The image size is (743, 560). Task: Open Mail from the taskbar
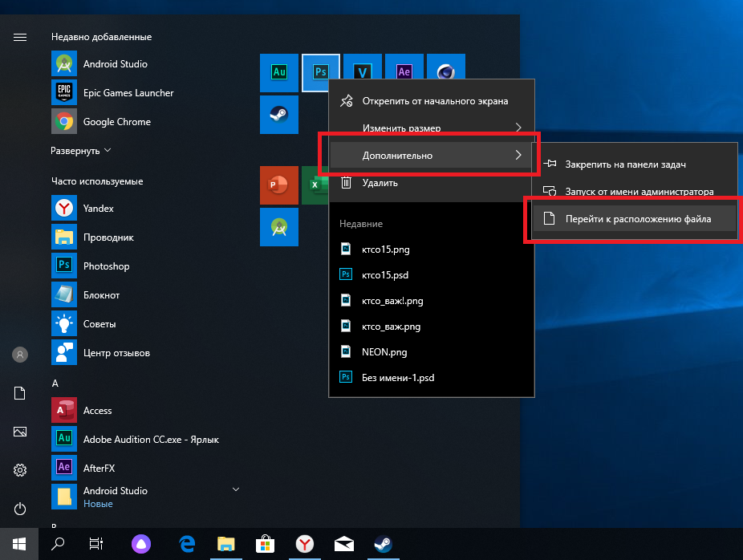tap(344, 544)
